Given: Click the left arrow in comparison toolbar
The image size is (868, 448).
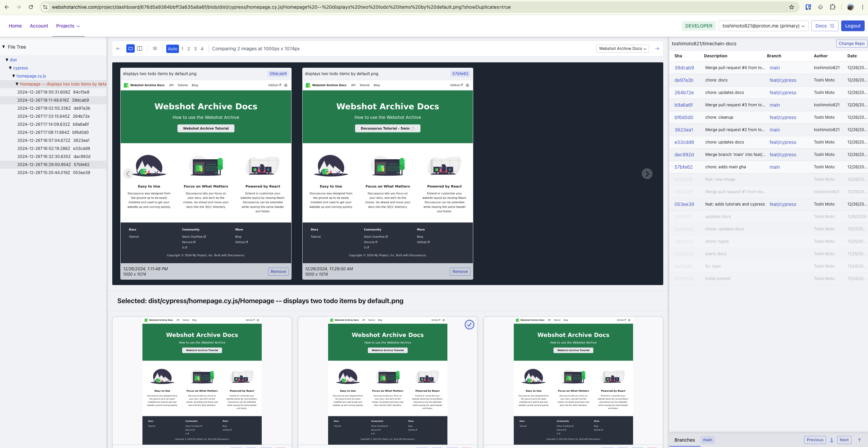Looking at the screenshot, I should (x=118, y=49).
